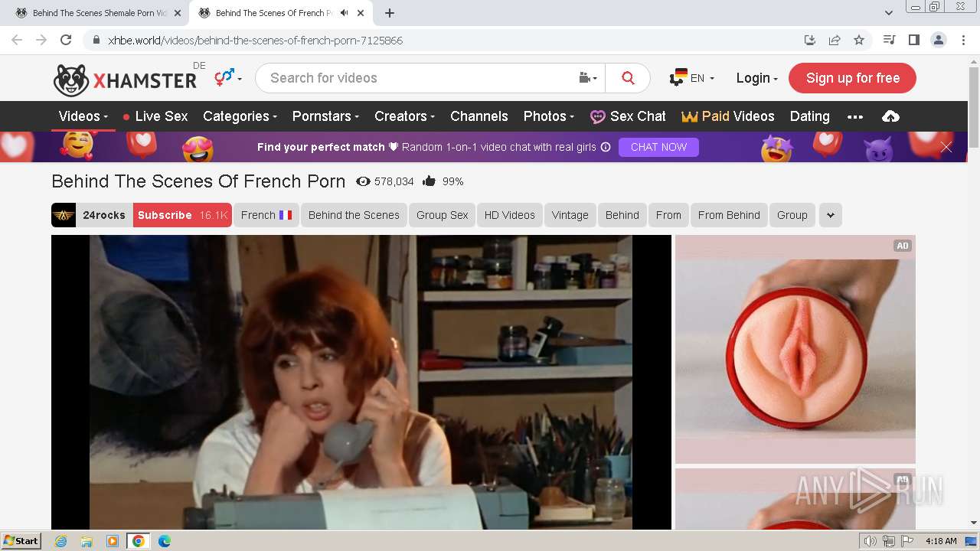Viewport: 980px width, 551px height.
Task: Open File Explorer from taskbar
Action: coord(87,541)
